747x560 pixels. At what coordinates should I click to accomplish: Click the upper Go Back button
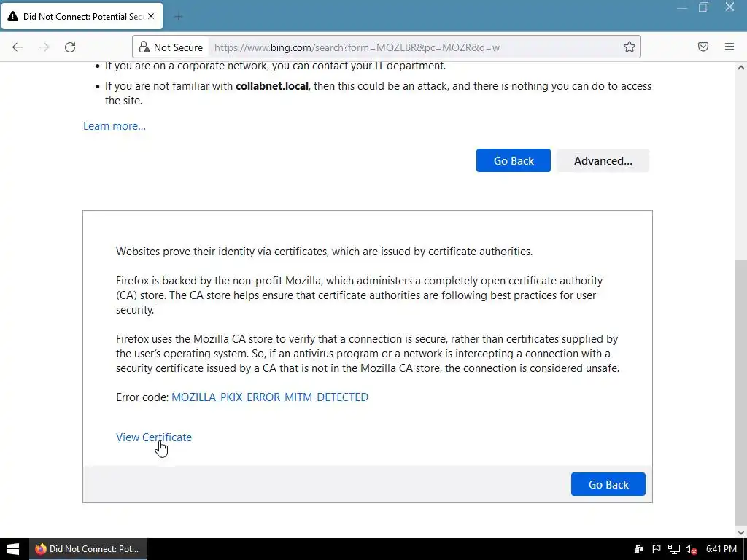(x=513, y=160)
